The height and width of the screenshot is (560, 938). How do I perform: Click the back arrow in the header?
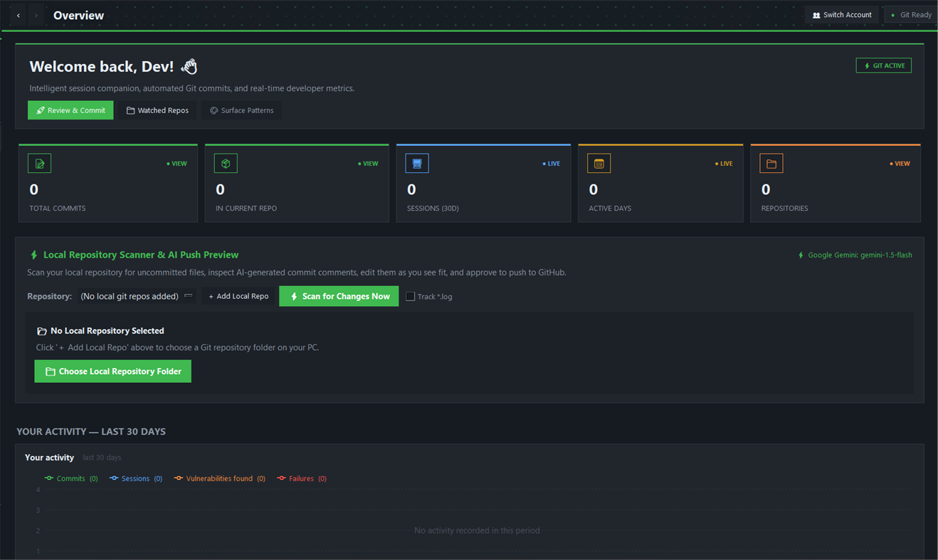[19, 15]
